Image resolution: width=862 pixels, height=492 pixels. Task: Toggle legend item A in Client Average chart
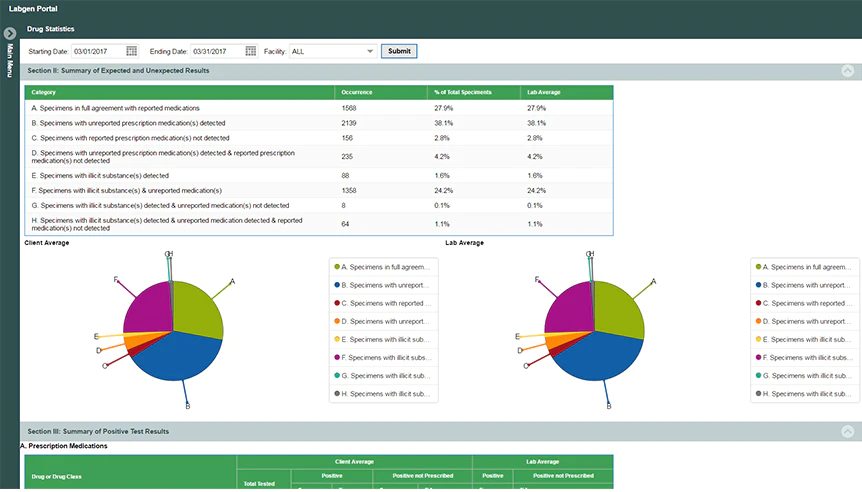(x=383, y=267)
